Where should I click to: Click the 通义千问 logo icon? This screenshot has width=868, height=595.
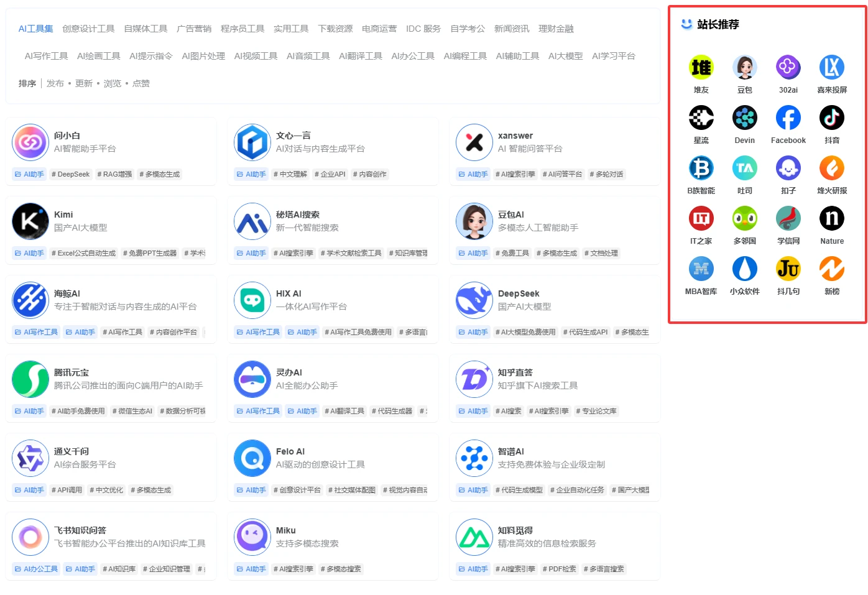[x=30, y=458]
